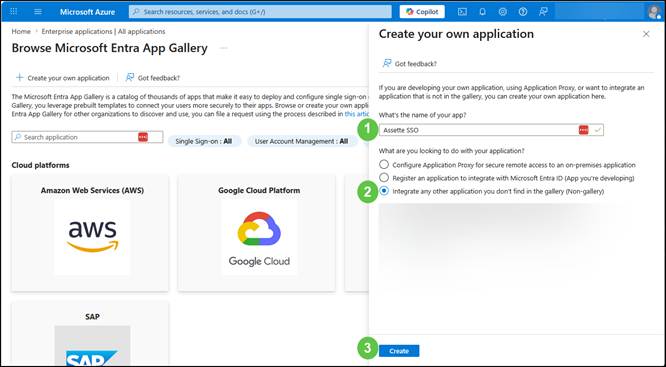Open the Azure apps grid launcher
Screen dimensions: 666x367
(14, 11)
